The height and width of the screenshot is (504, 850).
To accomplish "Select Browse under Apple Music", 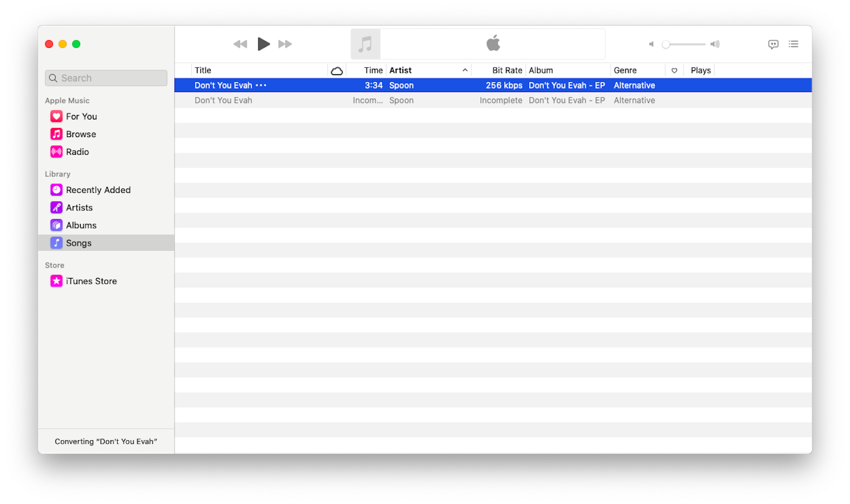I will (x=80, y=134).
